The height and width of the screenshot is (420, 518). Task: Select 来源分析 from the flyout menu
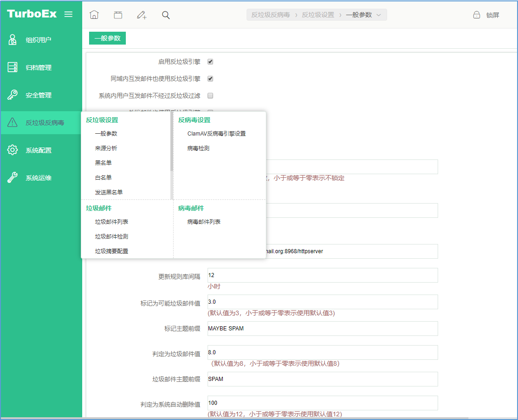click(106, 148)
